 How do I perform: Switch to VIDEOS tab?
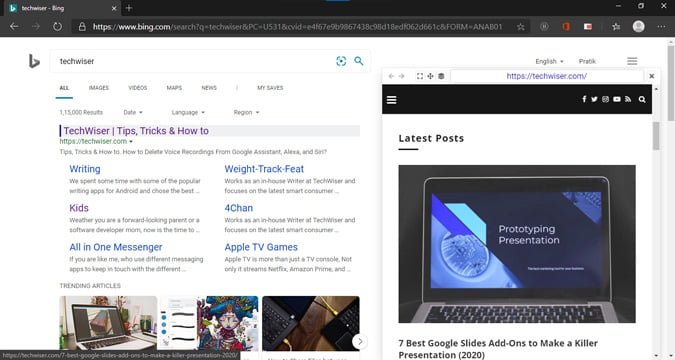coord(138,88)
